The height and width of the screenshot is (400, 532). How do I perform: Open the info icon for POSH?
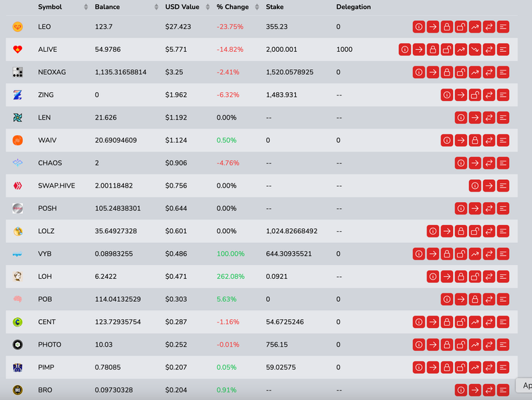[461, 208]
